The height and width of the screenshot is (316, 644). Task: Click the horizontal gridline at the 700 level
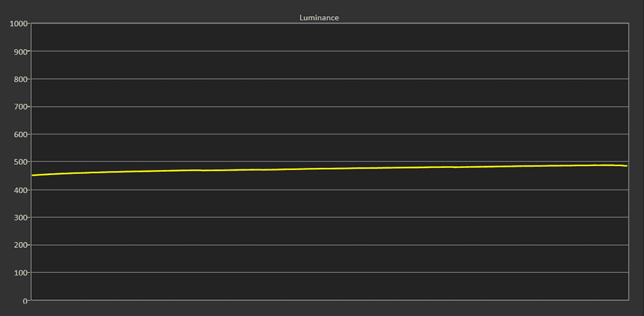[330, 107]
